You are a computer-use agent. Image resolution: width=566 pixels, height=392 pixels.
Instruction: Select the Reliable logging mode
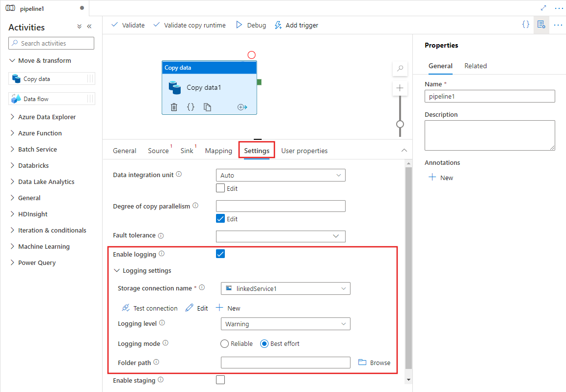pyautogui.click(x=224, y=343)
